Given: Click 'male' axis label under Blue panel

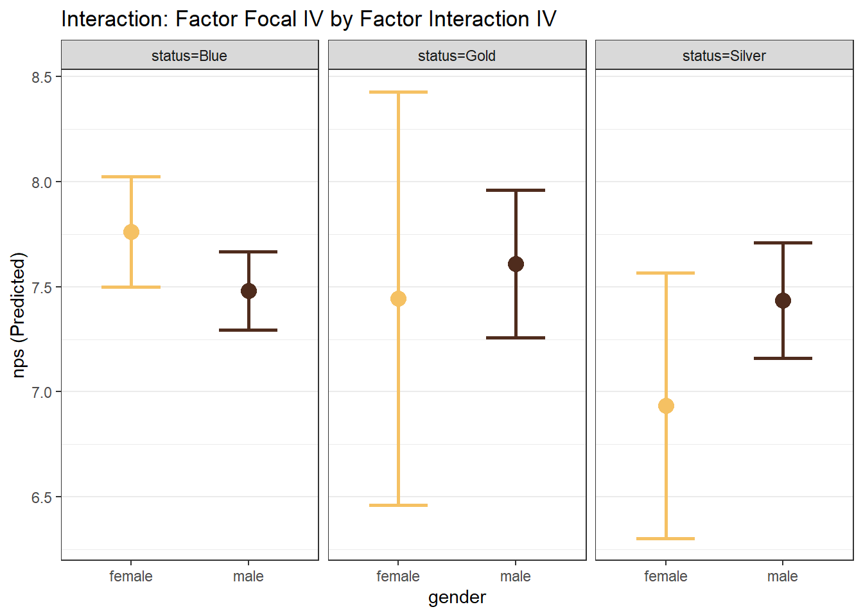Looking at the screenshot, I should tap(248, 576).
